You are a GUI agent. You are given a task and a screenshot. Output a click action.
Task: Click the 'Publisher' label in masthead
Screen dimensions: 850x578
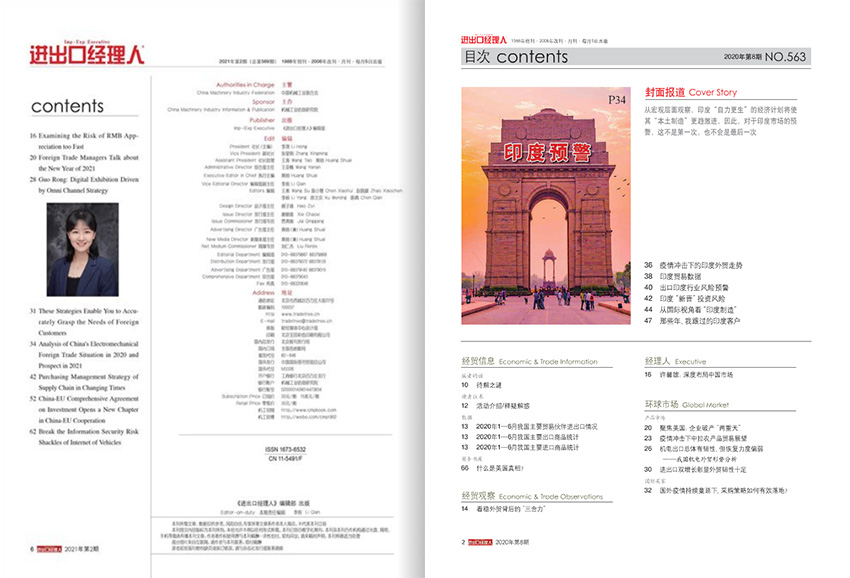[262, 120]
